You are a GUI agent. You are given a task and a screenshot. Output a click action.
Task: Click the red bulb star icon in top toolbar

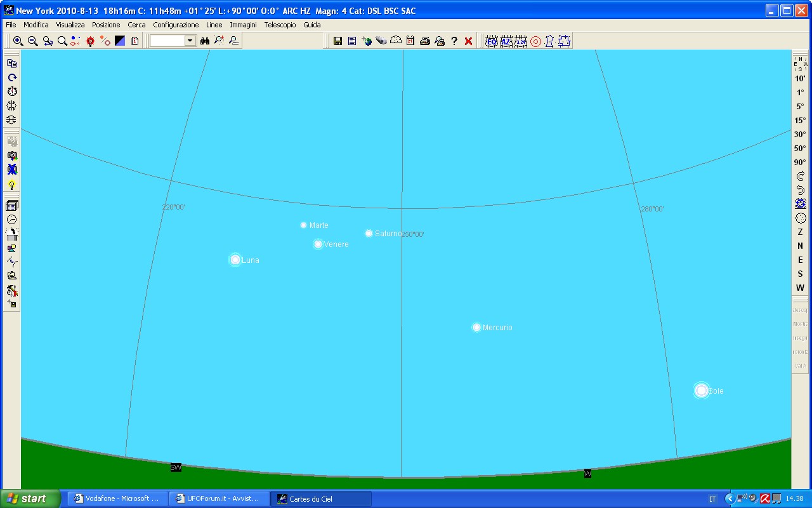91,41
